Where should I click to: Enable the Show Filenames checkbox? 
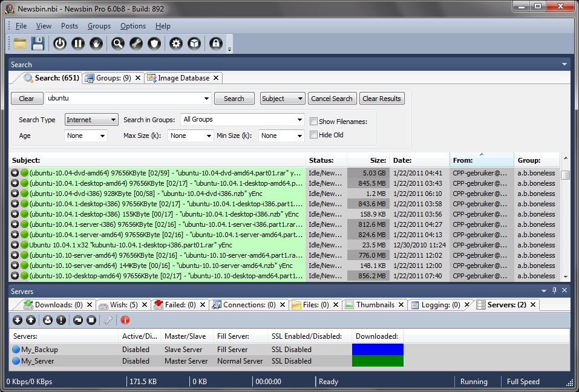(313, 121)
